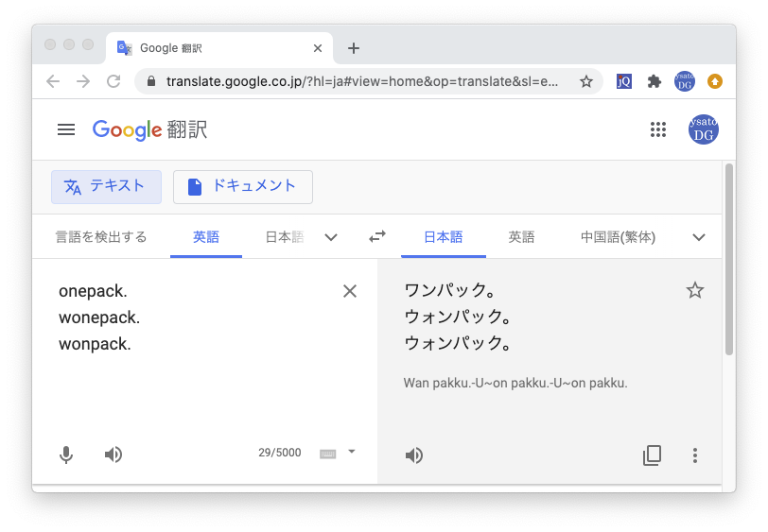Expand the target language list chevron
Viewport: 768px width, 532px height.
coord(699,237)
